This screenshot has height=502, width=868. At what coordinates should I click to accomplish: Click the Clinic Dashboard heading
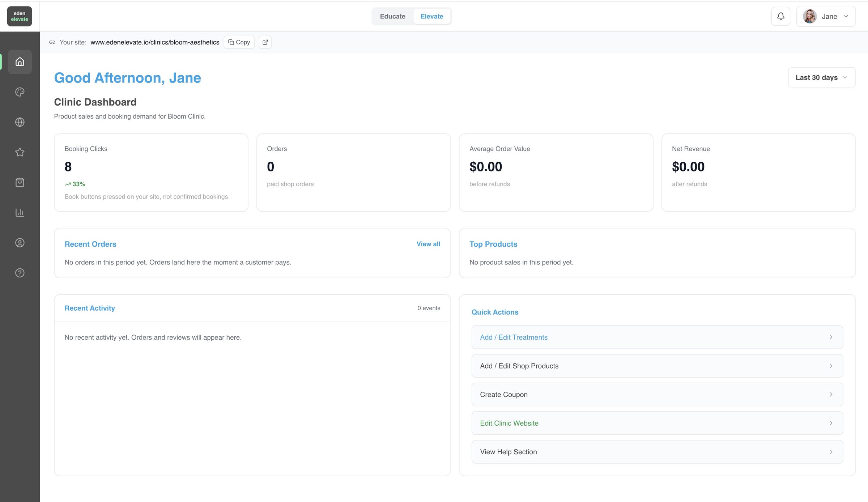point(95,102)
